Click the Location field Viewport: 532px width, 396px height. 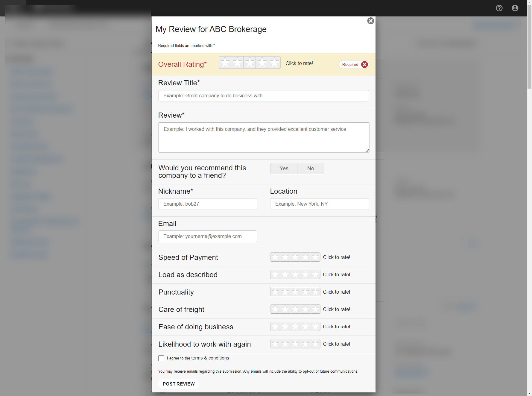319,204
